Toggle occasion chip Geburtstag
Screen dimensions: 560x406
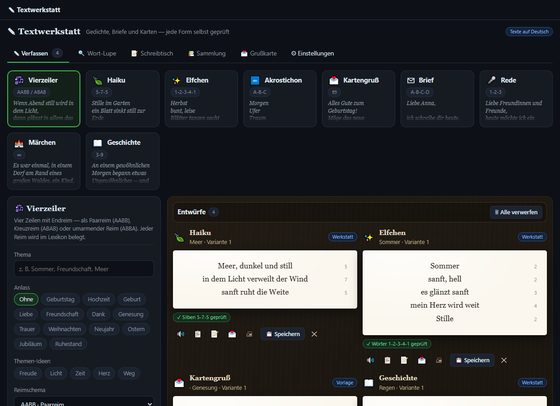(x=60, y=299)
